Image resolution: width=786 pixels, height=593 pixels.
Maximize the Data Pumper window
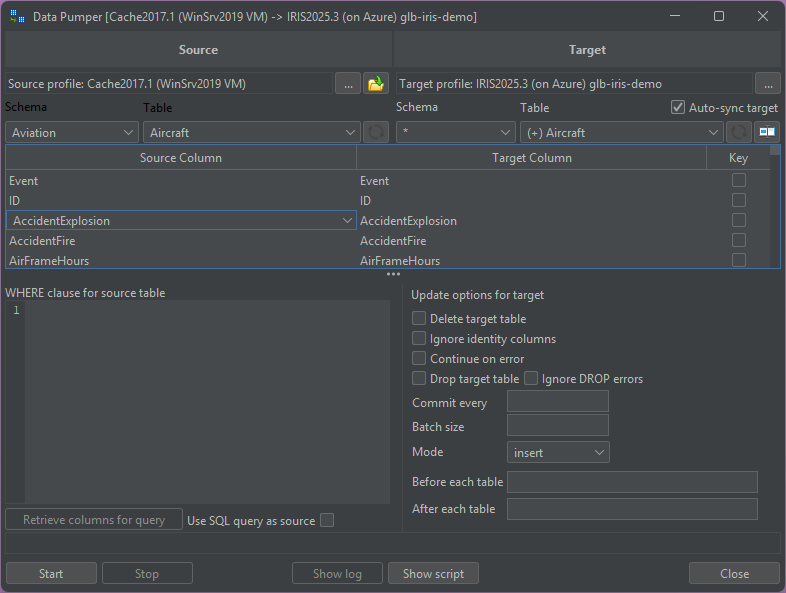tap(719, 16)
